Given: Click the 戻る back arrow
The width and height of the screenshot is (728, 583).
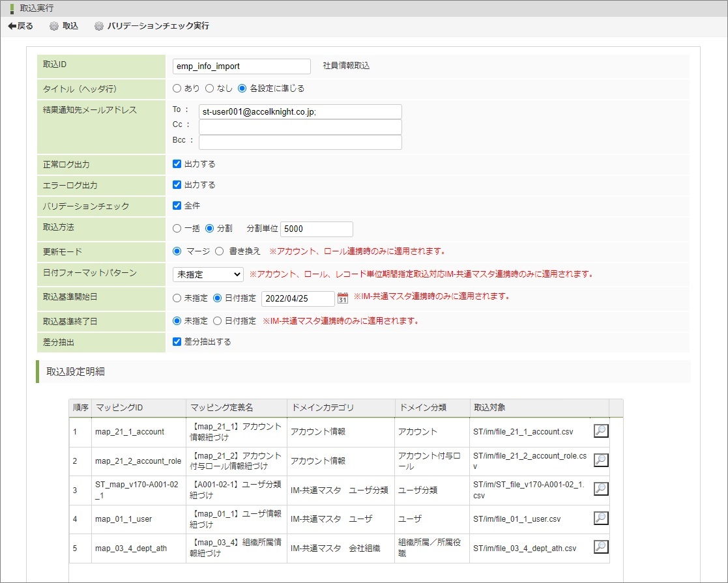Looking at the screenshot, I should pyautogui.click(x=20, y=26).
